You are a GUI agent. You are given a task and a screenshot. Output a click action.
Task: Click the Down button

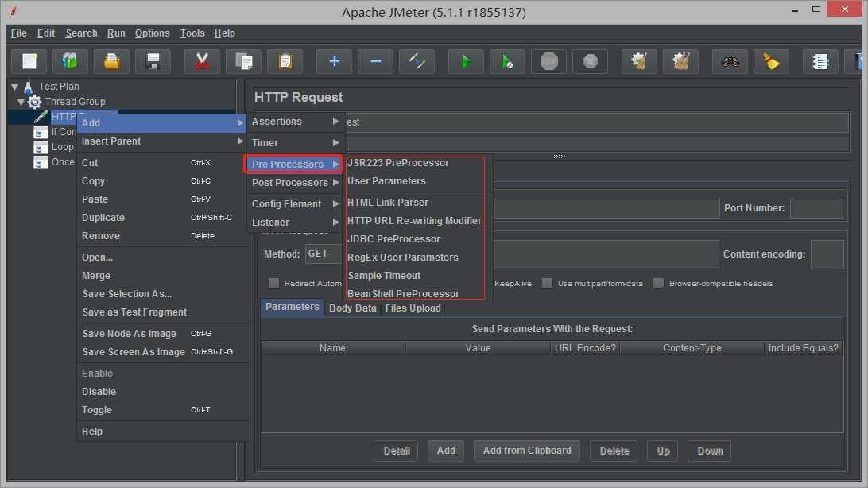pyautogui.click(x=710, y=451)
